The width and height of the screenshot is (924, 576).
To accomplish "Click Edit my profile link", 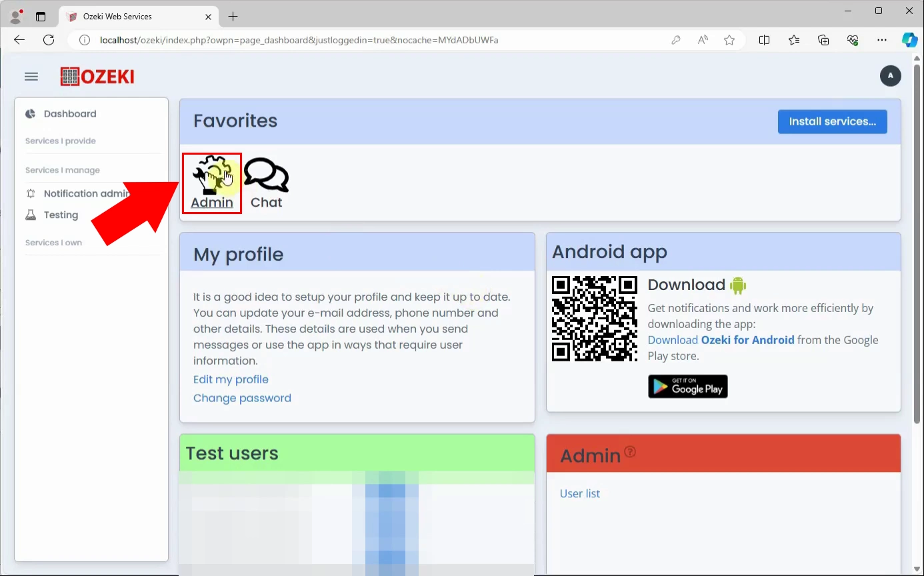I will click(231, 379).
